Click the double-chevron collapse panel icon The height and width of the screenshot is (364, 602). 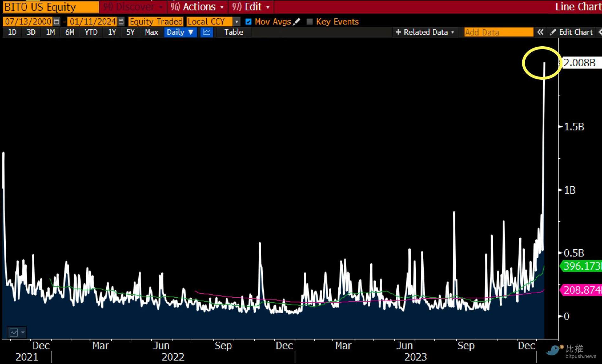tap(540, 32)
